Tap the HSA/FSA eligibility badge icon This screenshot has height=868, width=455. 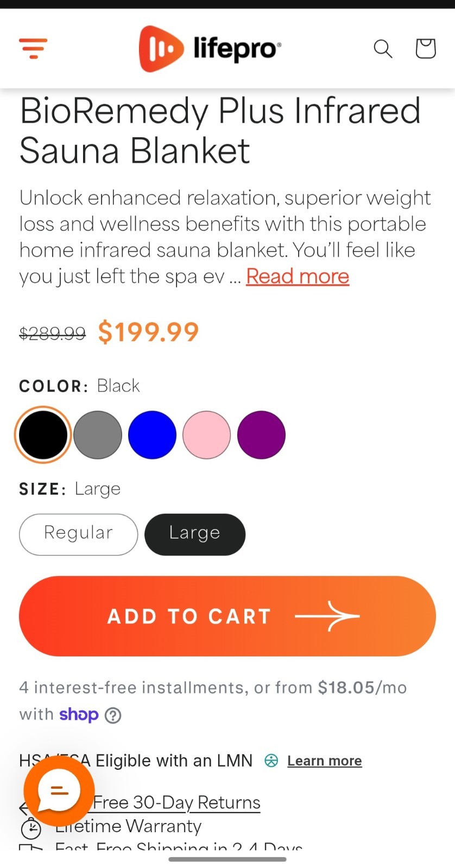pyautogui.click(x=271, y=761)
